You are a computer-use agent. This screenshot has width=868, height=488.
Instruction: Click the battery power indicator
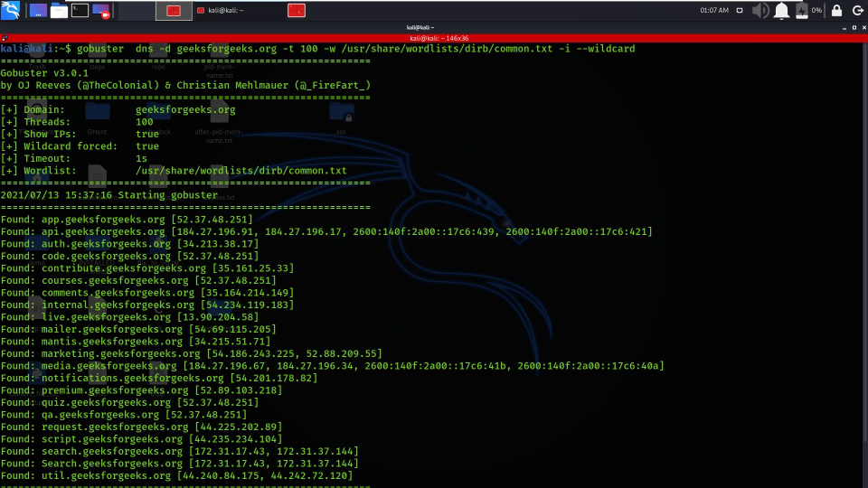point(802,11)
